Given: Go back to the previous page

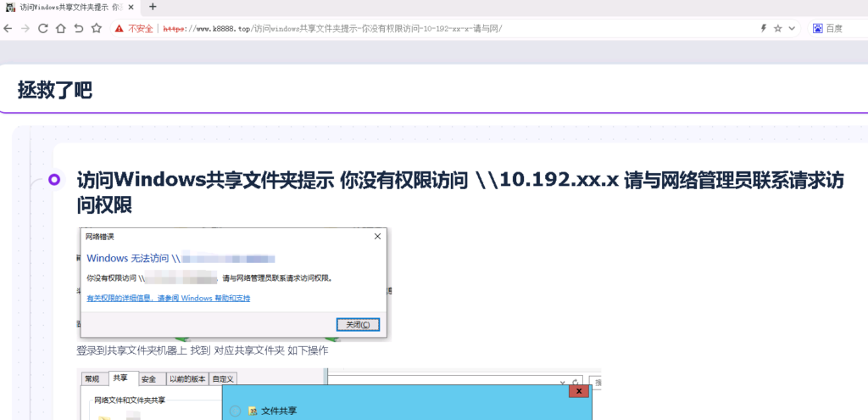Looking at the screenshot, I should [x=8, y=28].
